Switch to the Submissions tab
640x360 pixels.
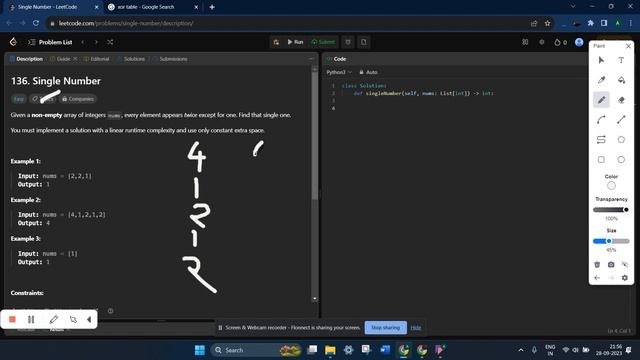point(170,59)
